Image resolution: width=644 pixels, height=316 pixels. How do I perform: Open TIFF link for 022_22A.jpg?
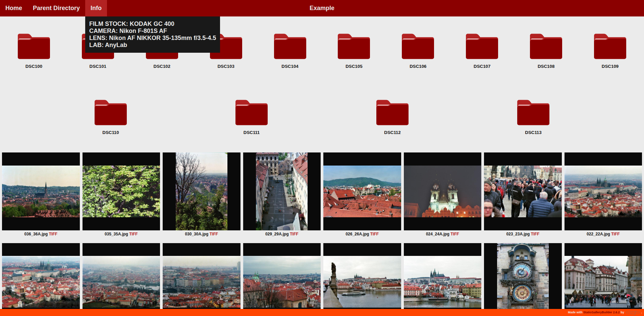coord(615,234)
